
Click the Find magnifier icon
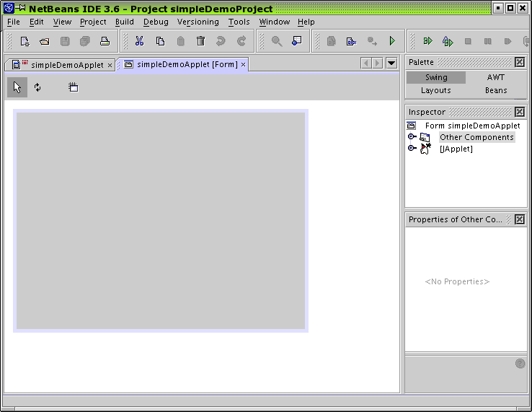tap(277, 41)
